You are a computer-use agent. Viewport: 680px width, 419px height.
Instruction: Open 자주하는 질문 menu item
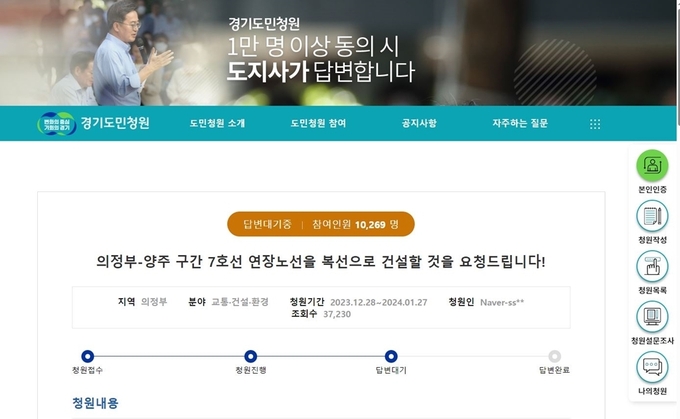click(520, 123)
